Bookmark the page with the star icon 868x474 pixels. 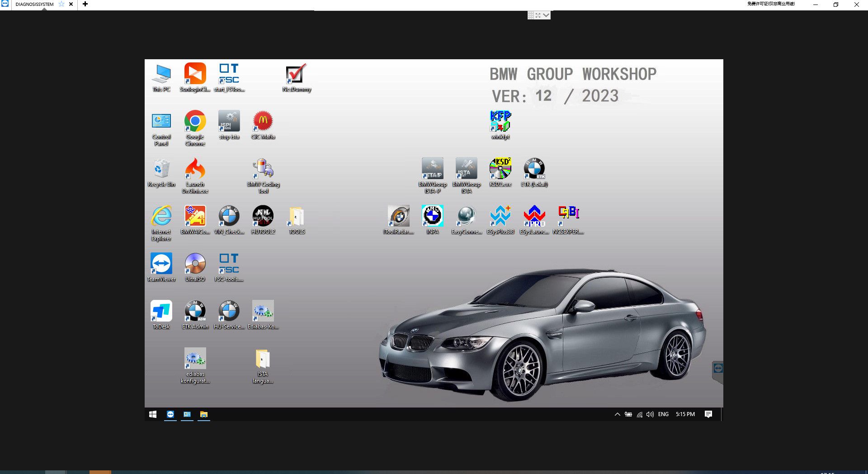61,4
